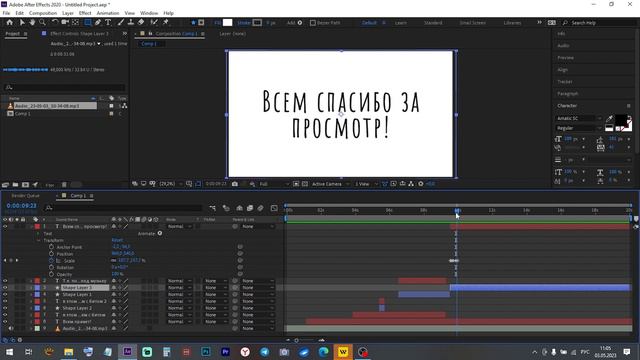This screenshot has width=640, height=360.
Task: Open the Active Camera dropdown
Action: click(330, 184)
